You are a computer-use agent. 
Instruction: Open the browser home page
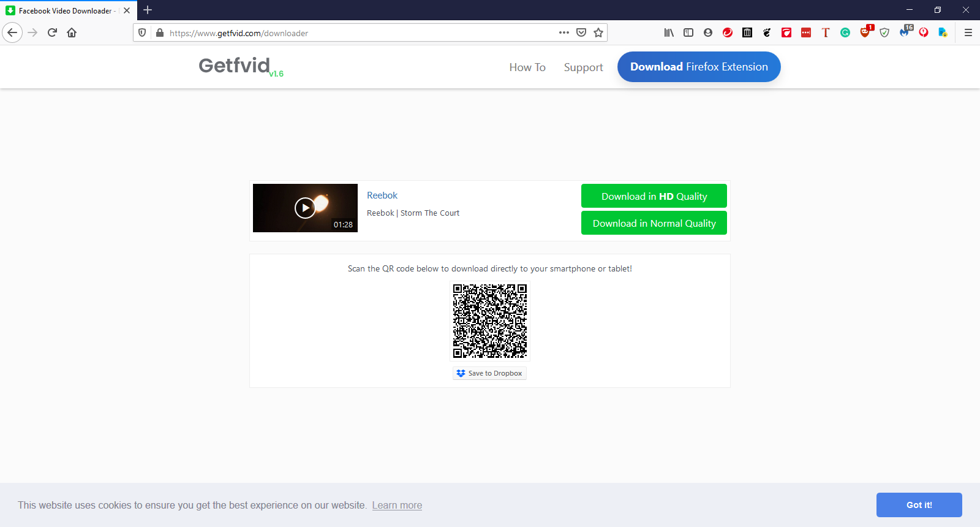(x=72, y=32)
